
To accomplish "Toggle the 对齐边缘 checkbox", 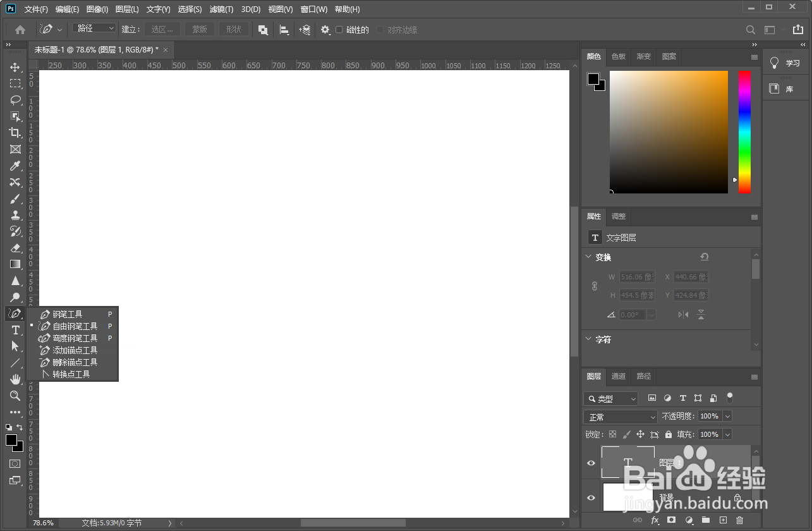I will coord(380,30).
